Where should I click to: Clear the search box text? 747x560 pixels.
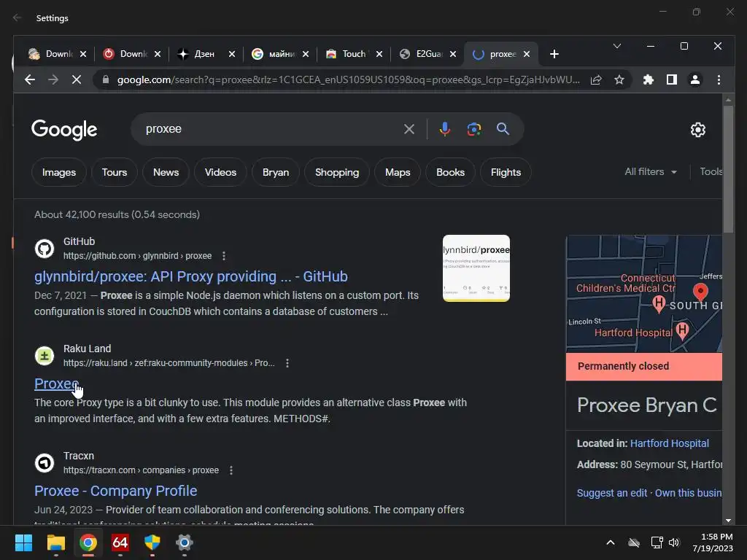point(409,129)
